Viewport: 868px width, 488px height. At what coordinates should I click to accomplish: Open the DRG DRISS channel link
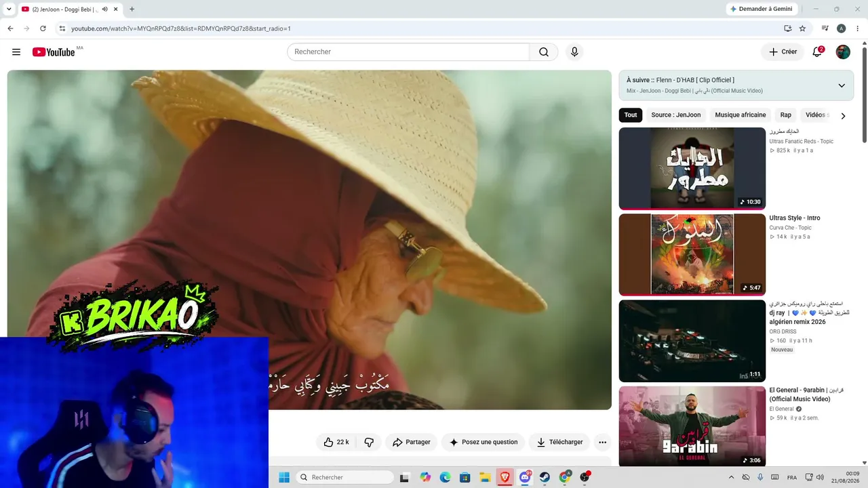click(x=783, y=331)
